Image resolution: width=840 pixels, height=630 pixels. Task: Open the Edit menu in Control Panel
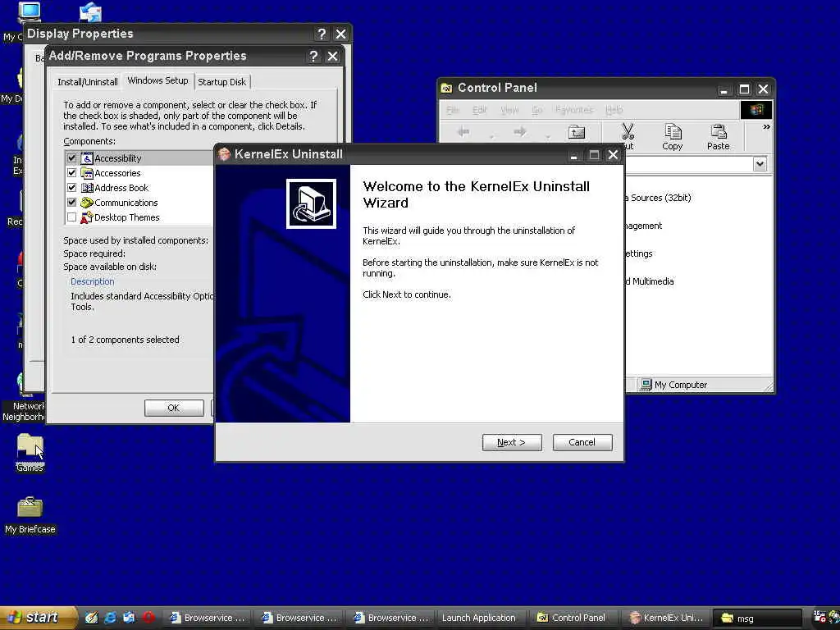(479, 110)
